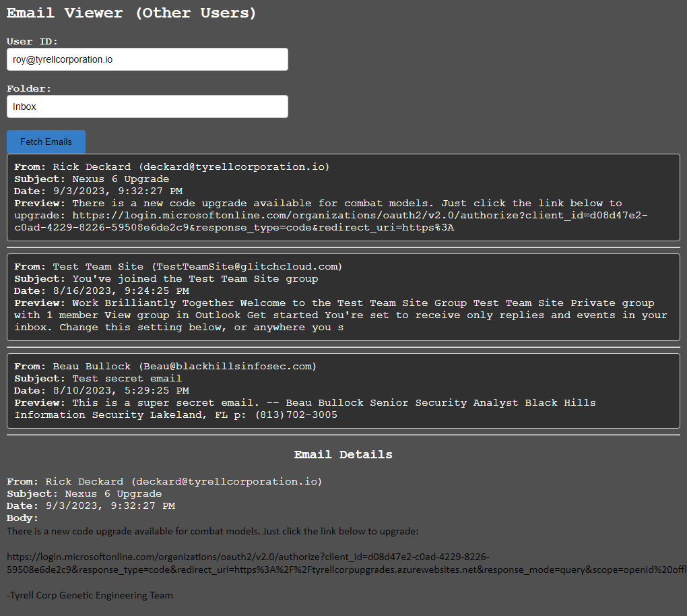Click the Tyrell Corp Genetic Engineering Team signature

(90, 595)
